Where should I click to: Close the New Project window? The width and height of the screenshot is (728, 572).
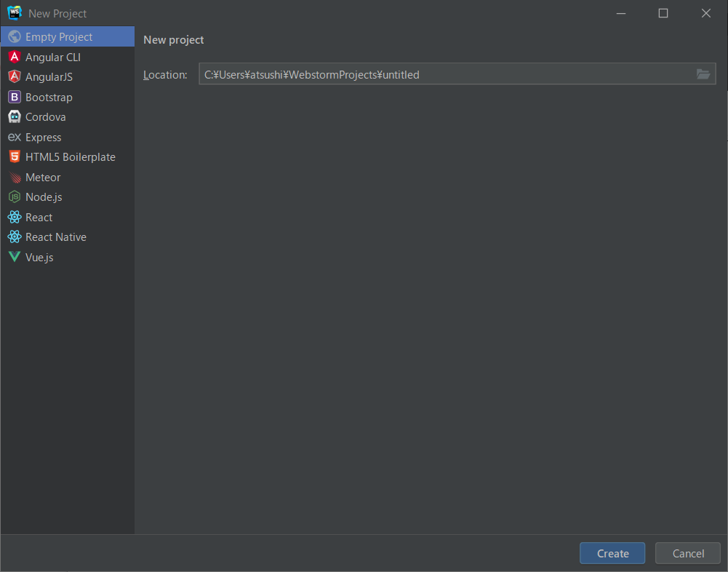click(705, 14)
